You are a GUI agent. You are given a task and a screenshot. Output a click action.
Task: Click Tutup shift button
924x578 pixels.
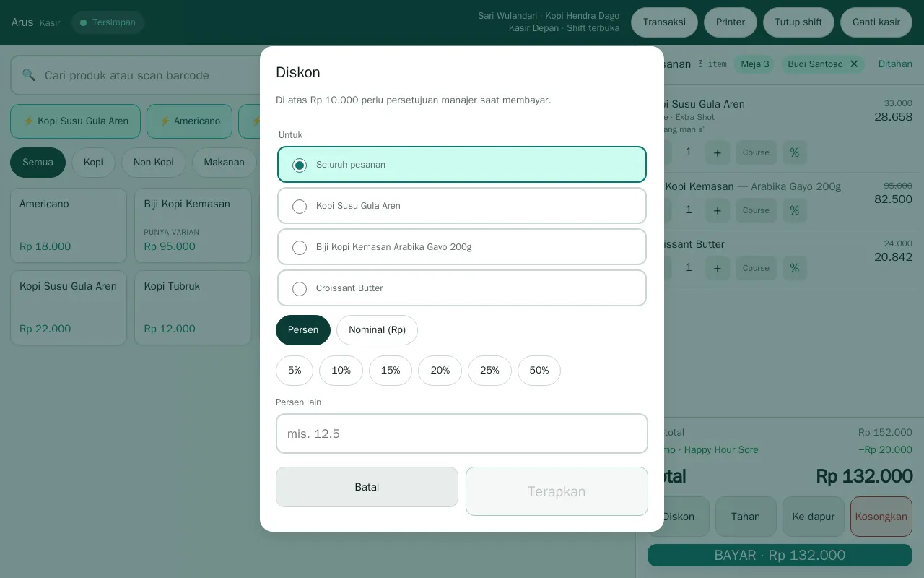tap(798, 22)
